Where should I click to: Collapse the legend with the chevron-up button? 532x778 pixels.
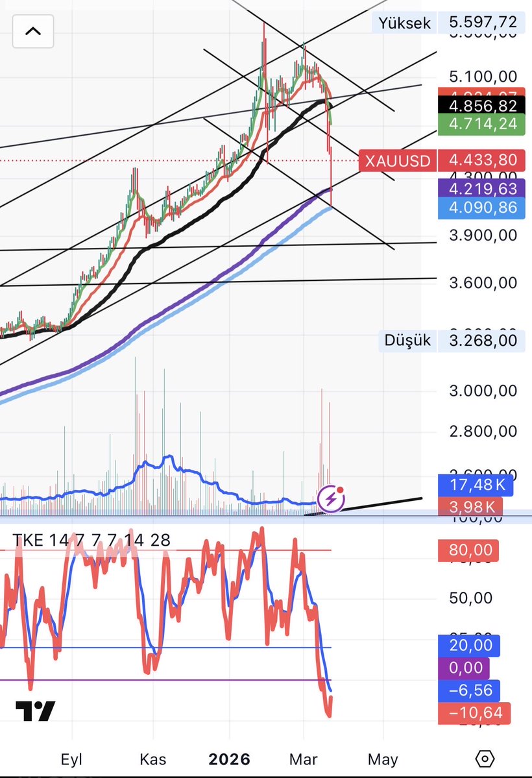pos(32,31)
